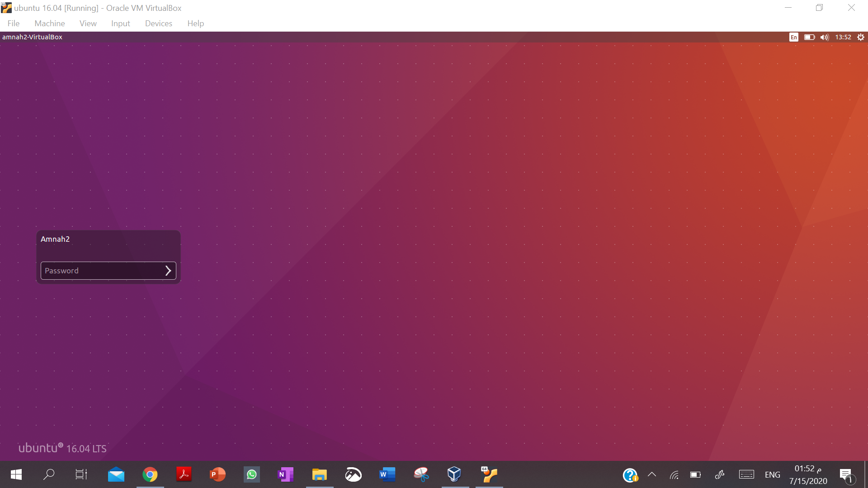Open Action Center notifications icon
The width and height of the screenshot is (868, 488).
pos(846,474)
